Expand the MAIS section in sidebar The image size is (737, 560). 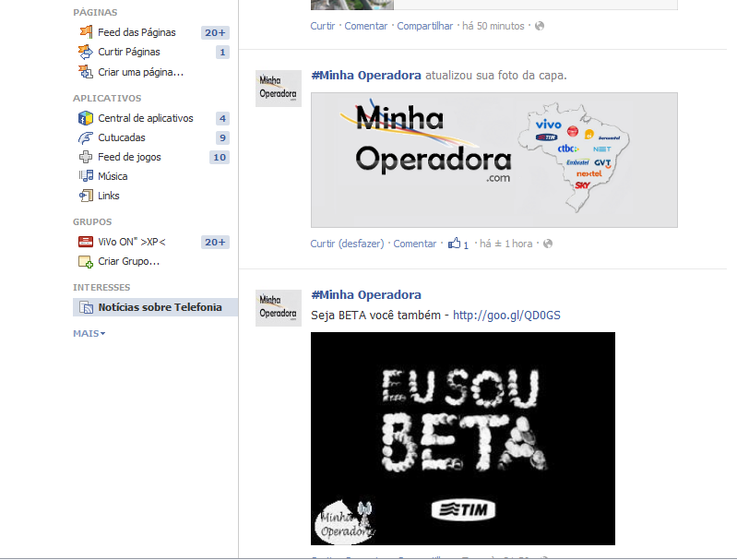coord(89,333)
